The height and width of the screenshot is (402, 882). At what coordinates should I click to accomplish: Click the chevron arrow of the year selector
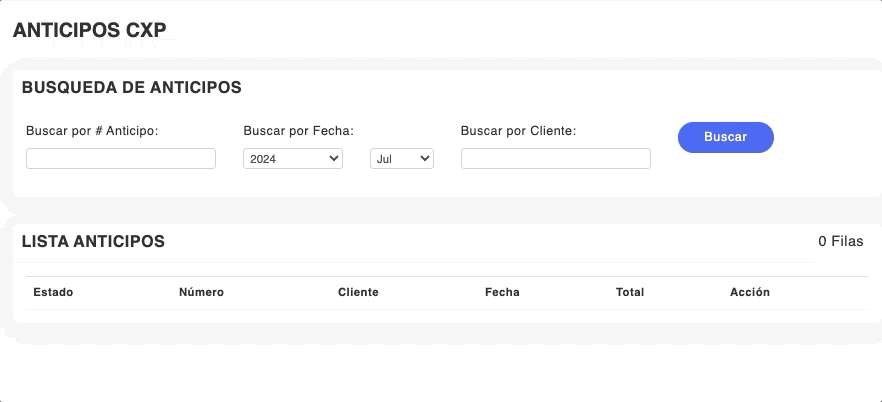[x=332, y=158]
